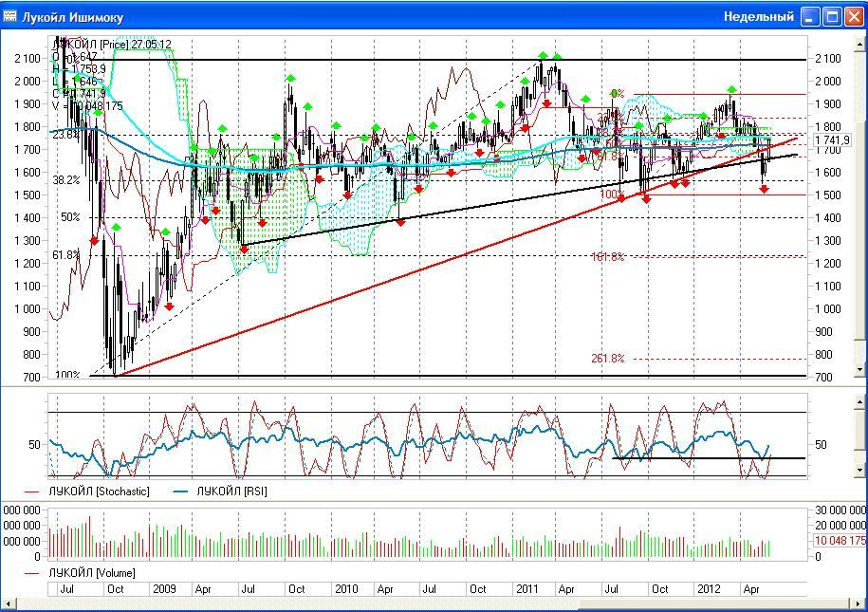The height and width of the screenshot is (612, 868).
Task: Click the price panel scroll-up arrow
Action: coord(859,44)
